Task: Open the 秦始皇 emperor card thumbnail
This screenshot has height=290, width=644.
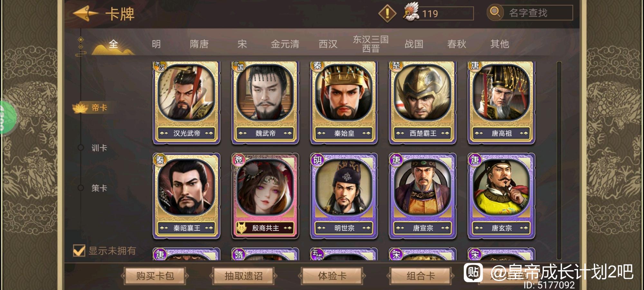Action: [344, 102]
